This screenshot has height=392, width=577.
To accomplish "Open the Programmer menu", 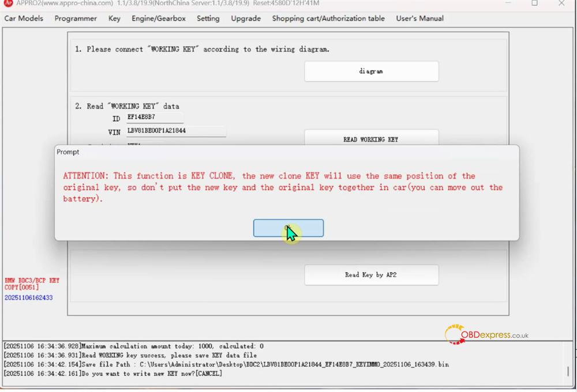I will click(x=76, y=18).
